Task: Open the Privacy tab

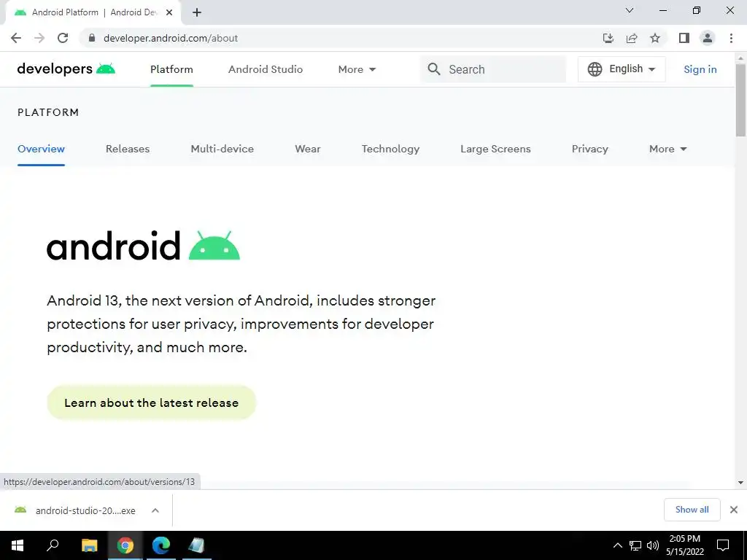Action: 589,149
